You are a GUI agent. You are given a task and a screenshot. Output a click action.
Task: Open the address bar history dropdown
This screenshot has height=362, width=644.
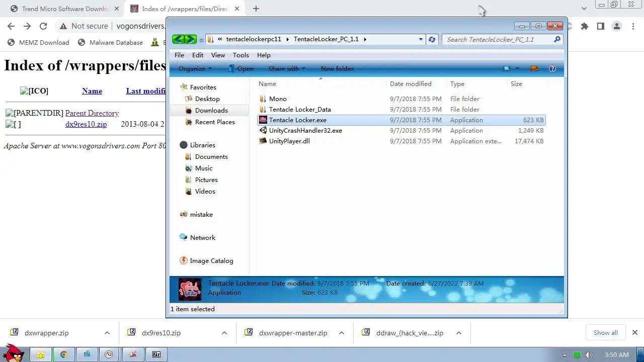tap(421, 39)
